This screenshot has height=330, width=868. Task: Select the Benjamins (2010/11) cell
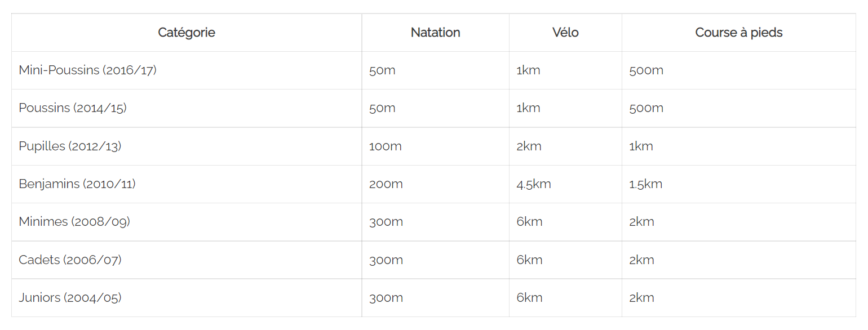click(x=77, y=184)
